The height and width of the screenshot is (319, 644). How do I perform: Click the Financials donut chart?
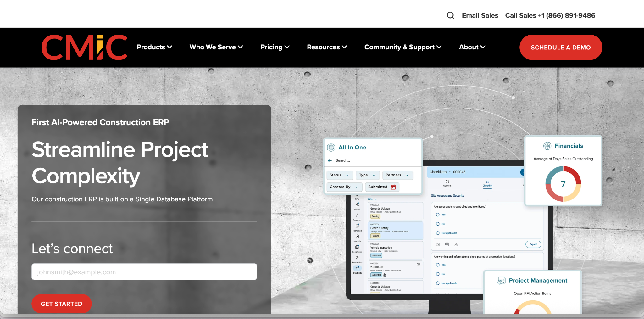pyautogui.click(x=563, y=184)
